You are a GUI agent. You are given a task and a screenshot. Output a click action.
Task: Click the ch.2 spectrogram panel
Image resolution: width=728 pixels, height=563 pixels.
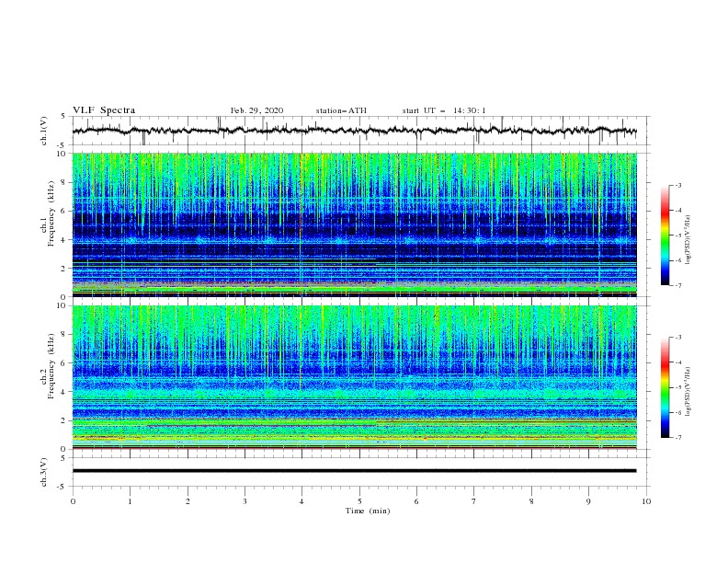tap(355, 377)
